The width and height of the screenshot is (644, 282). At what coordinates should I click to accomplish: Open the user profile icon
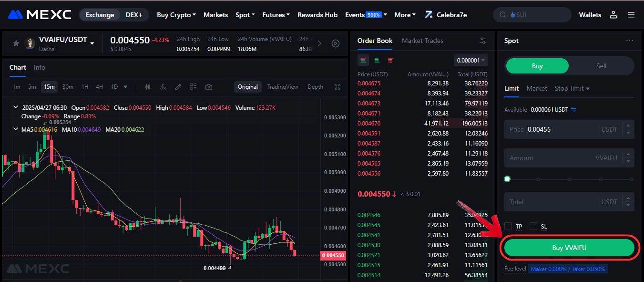point(613,15)
